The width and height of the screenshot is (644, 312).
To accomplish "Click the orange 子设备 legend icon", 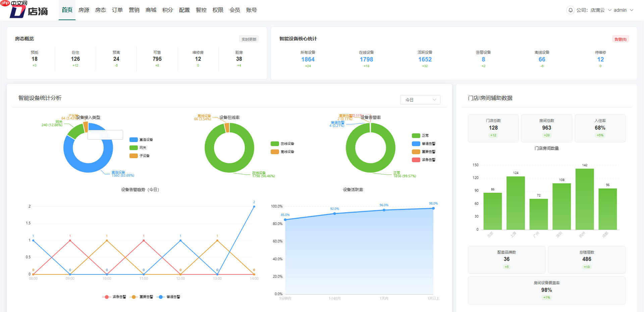I will click(133, 156).
